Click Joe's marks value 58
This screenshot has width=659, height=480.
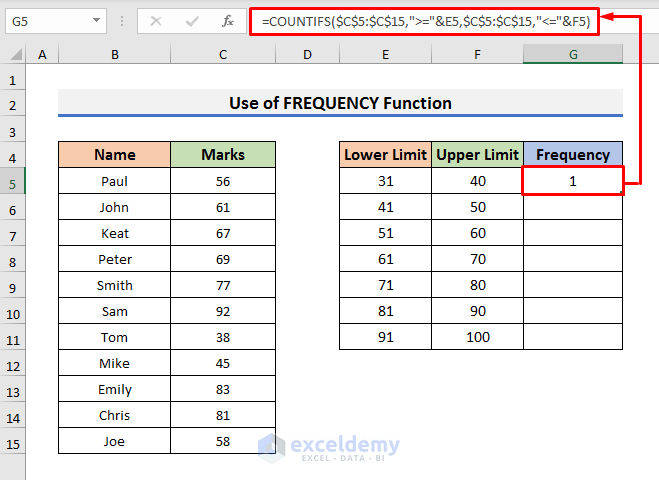point(223,441)
